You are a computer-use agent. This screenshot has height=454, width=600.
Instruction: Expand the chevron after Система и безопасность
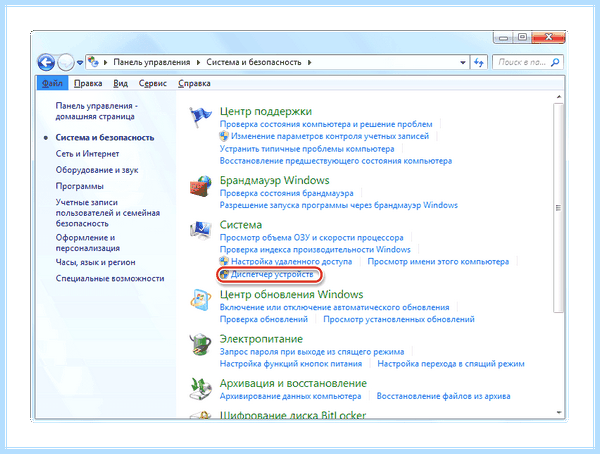(309, 62)
